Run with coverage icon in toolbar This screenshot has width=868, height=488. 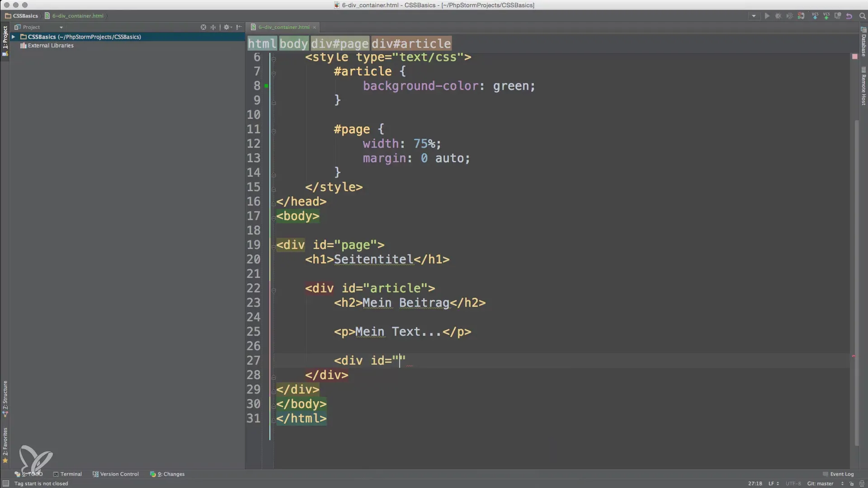pyautogui.click(x=789, y=16)
